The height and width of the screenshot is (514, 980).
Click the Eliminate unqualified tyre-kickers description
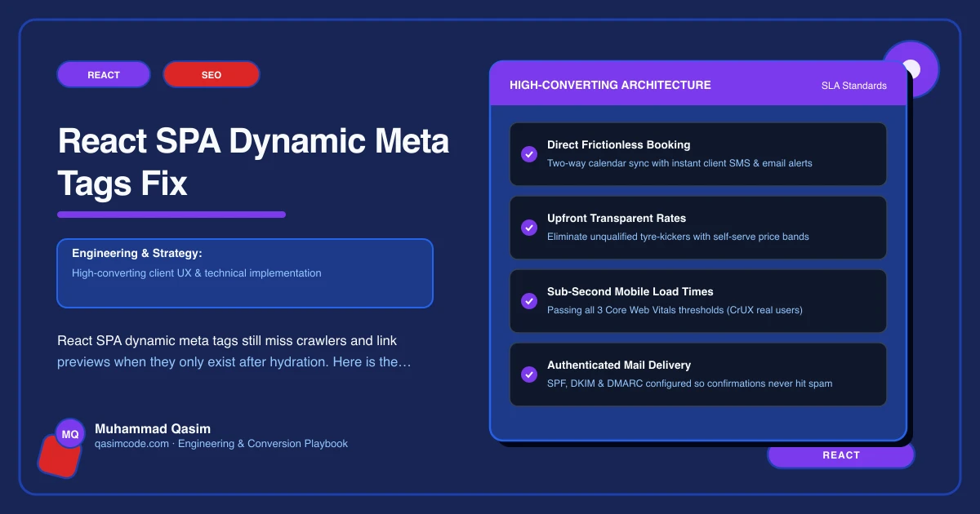(x=678, y=237)
